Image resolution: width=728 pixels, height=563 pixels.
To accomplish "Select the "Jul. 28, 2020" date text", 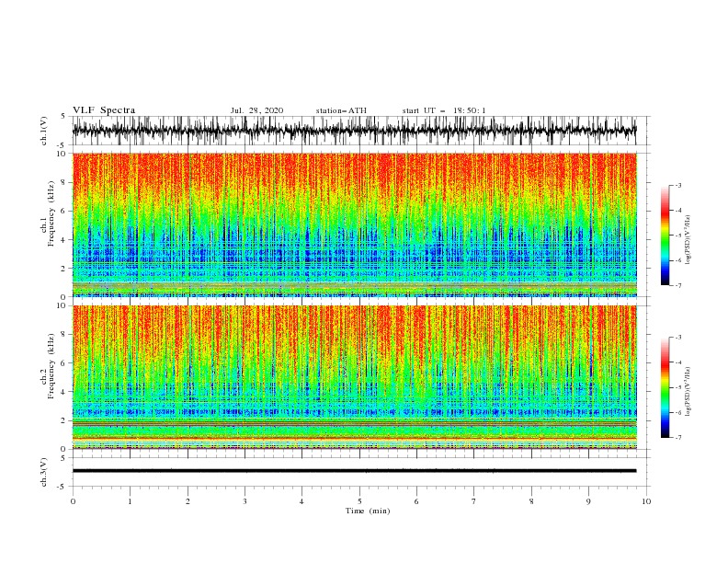I will coord(256,110).
